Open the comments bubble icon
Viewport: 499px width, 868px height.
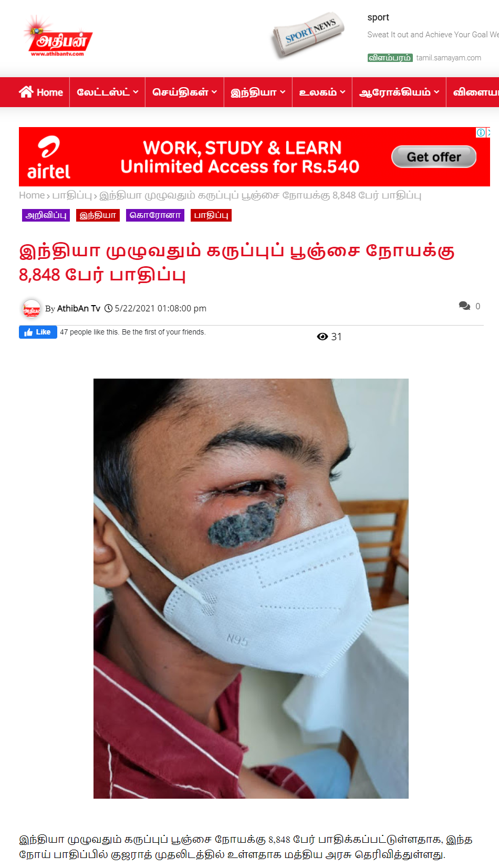coord(464,306)
